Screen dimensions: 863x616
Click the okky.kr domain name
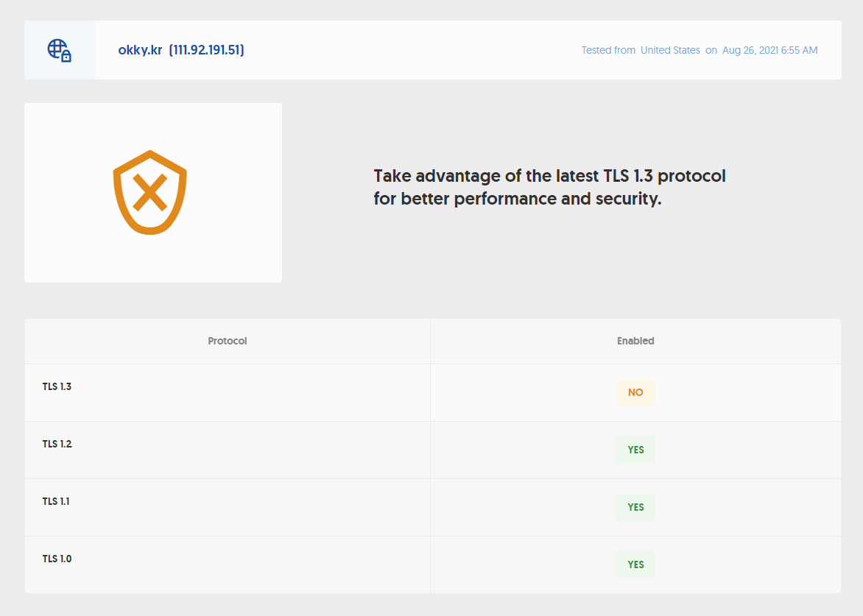point(140,50)
